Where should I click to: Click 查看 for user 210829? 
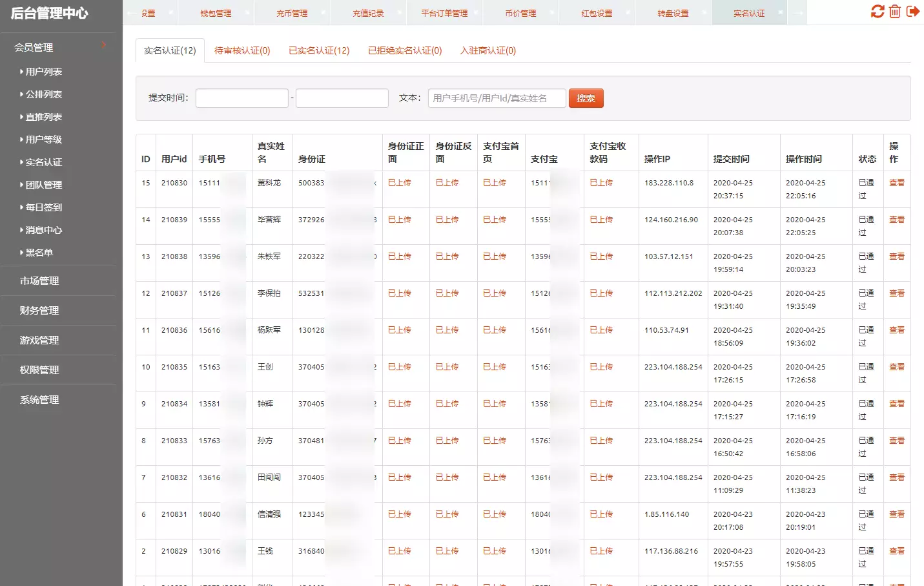pyautogui.click(x=897, y=551)
